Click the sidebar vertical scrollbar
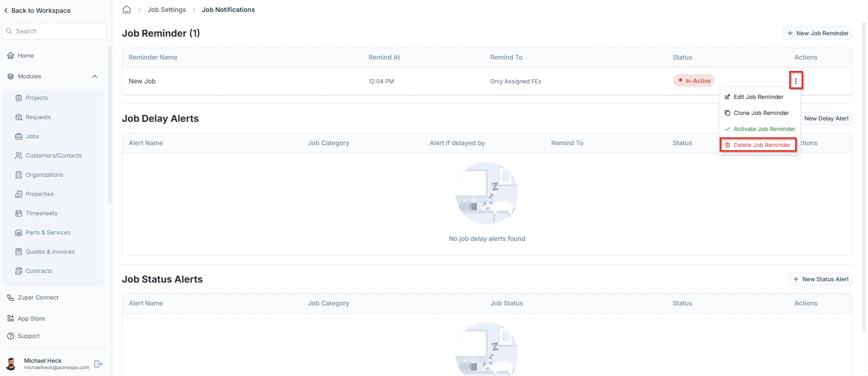This screenshot has width=868, height=376. click(109, 125)
